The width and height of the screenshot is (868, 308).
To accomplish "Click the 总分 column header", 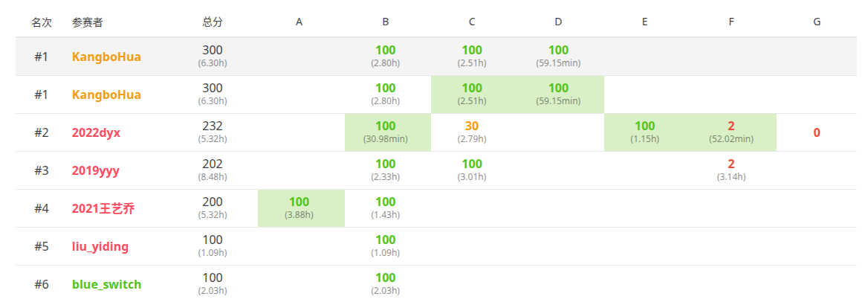I will pyautogui.click(x=213, y=22).
